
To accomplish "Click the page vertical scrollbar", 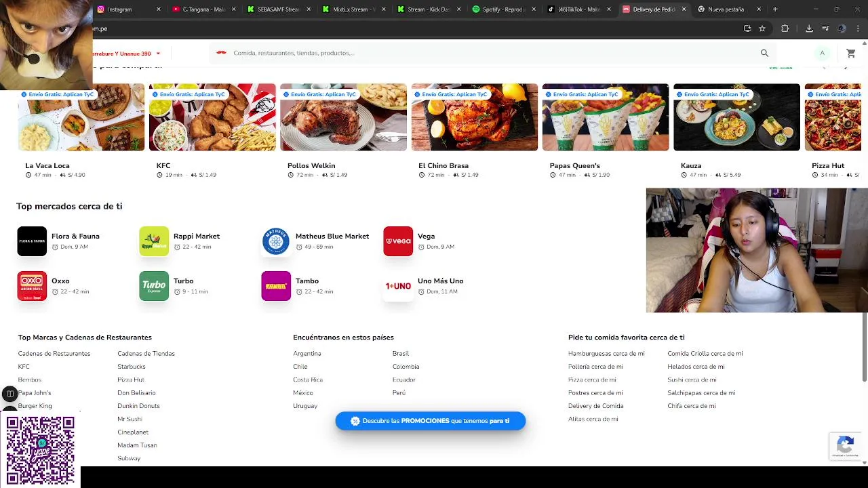I will coord(864,347).
